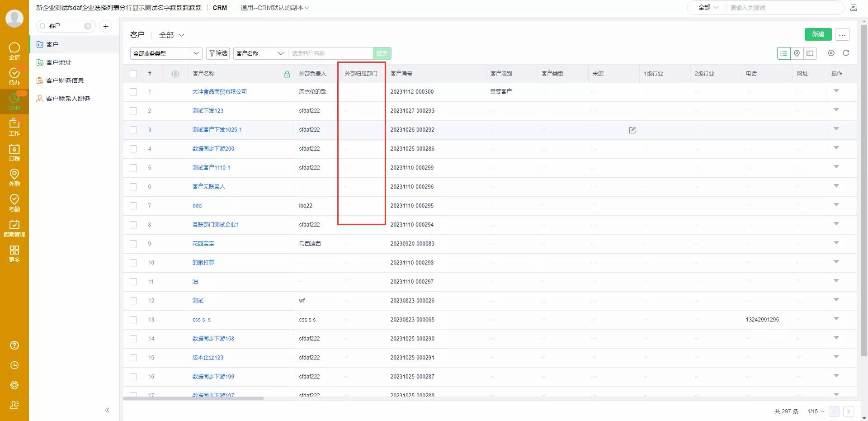Viewport: 868px width, 421px height.
Task: Open the 客户名称 search field dropdown
Action: [260, 53]
